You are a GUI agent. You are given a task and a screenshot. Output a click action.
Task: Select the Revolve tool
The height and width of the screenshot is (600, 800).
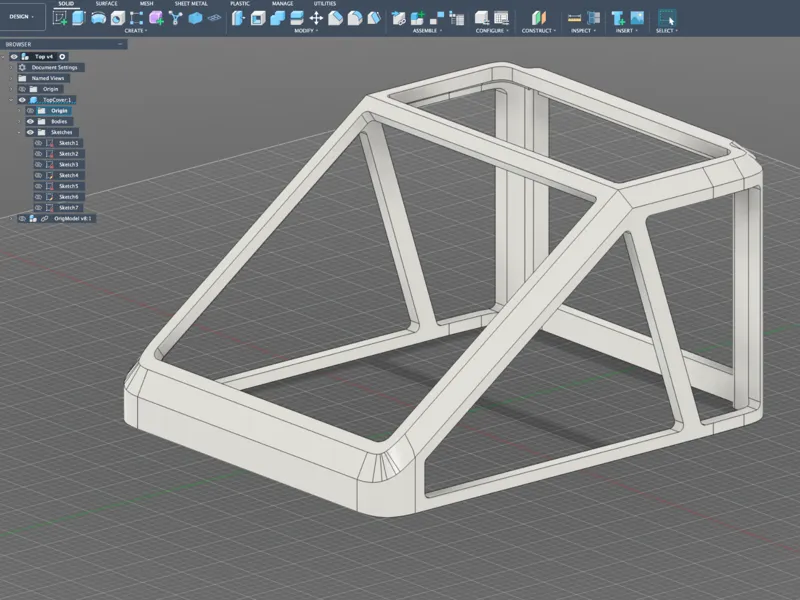coord(98,18)
